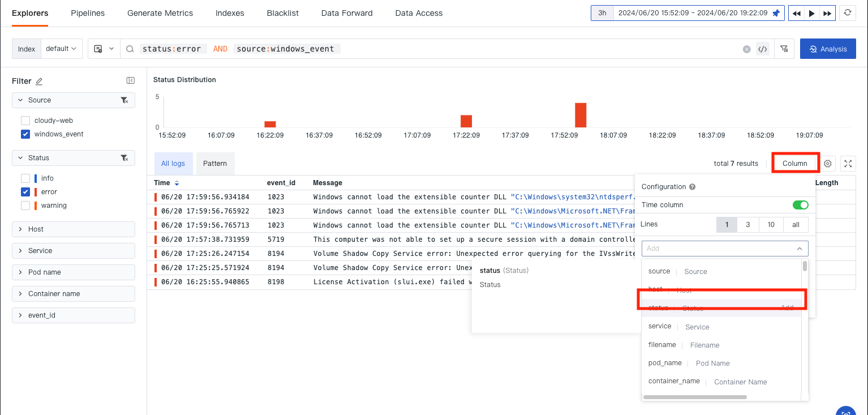Open the Indexes tab
This screenshot has height=415, width=868.
point(230,13)
